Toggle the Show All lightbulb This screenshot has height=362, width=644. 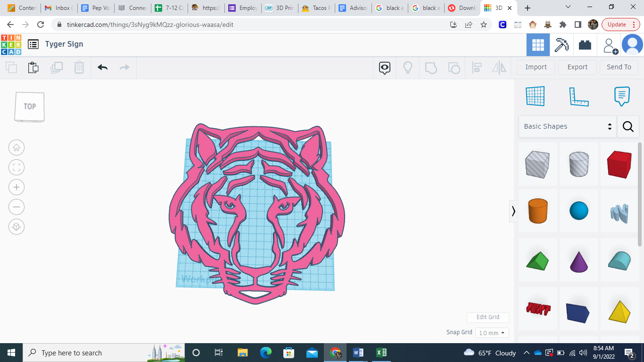pyautogui.click(x=408, y=67)
